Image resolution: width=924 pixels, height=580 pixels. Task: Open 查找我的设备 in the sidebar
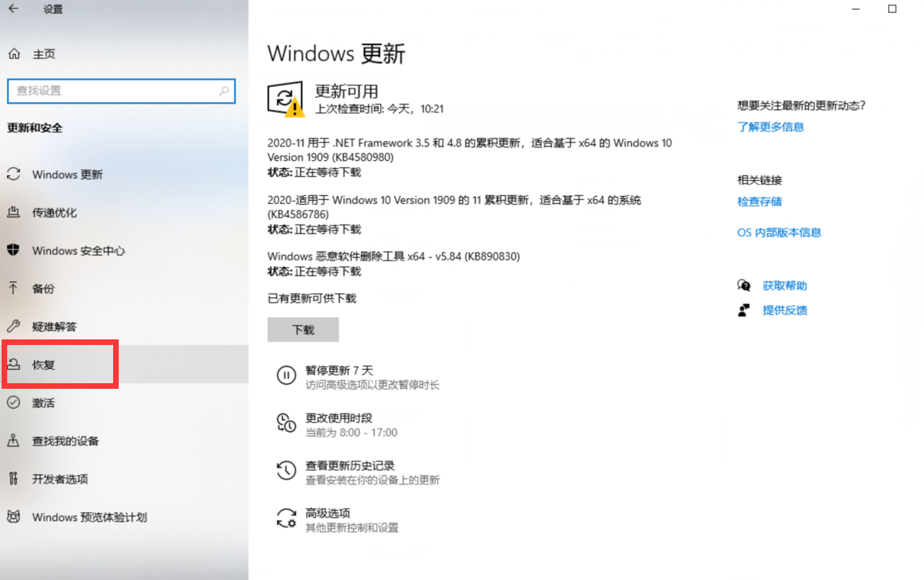coord(65,441)
